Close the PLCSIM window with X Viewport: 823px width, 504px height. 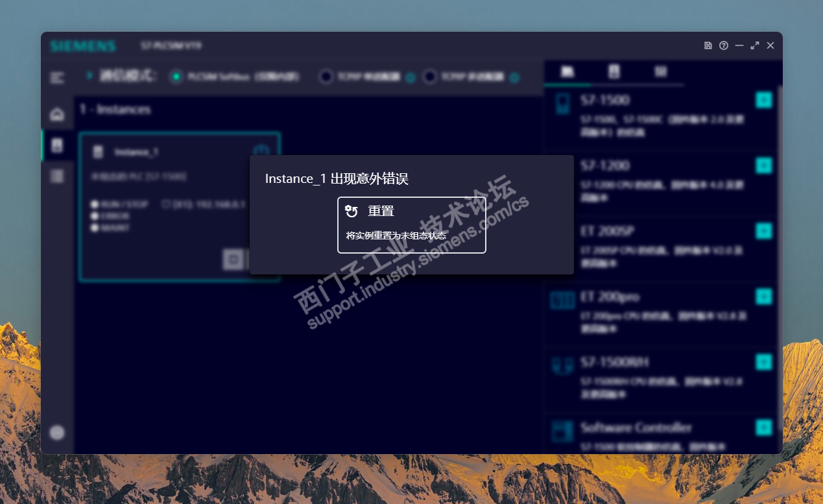click(770, 45)
